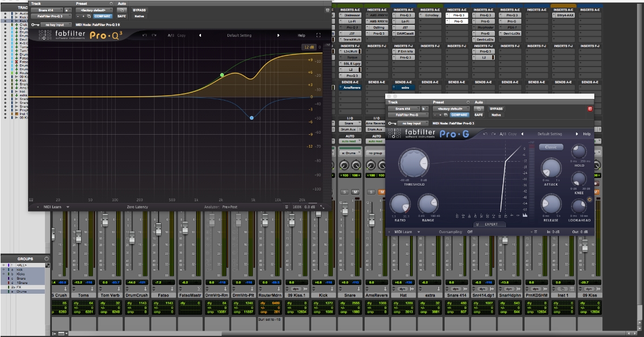644x337 pixels.
Task: Click the red target button in Pro-G
Action: click(590, 109)
